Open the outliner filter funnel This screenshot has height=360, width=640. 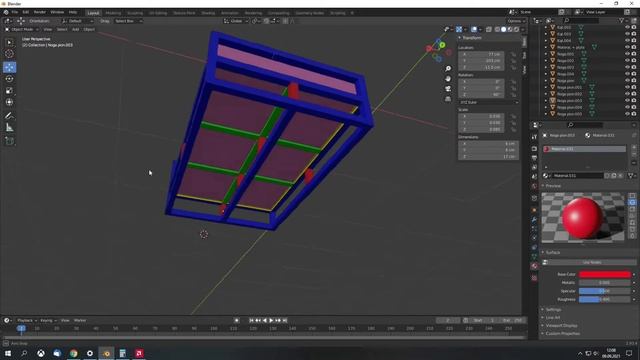coord(622,20)
